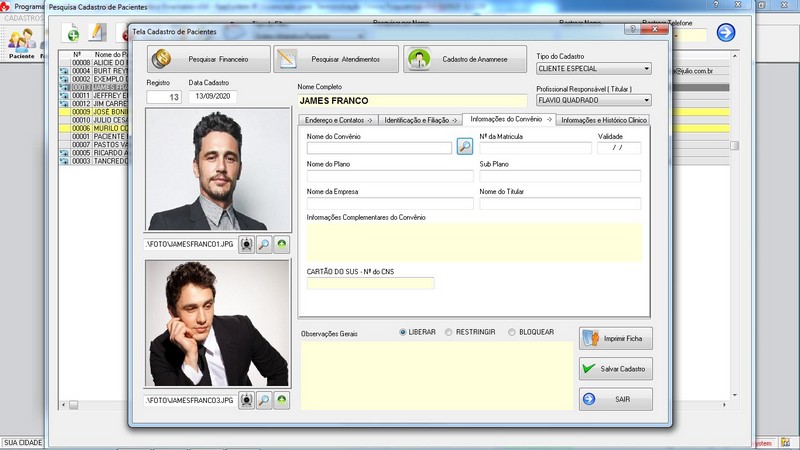Click the Salvar Cadastro button
Viewport: 800px width, 450px height.
[616, 369]
